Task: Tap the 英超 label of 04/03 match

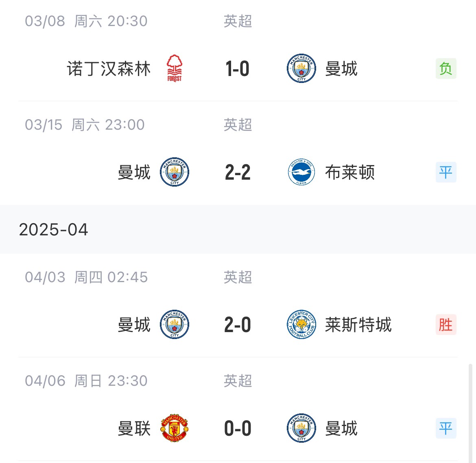Action: [x=238, y=277]
